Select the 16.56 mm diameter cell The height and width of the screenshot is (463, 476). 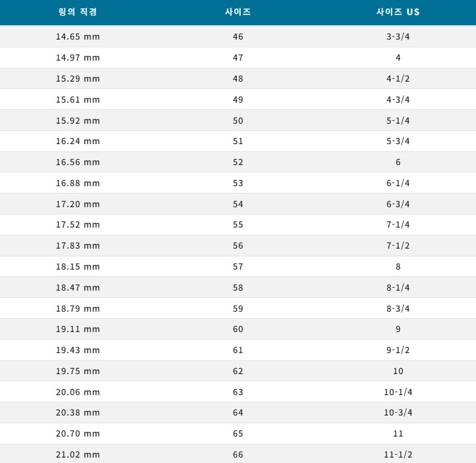point(78,162)
